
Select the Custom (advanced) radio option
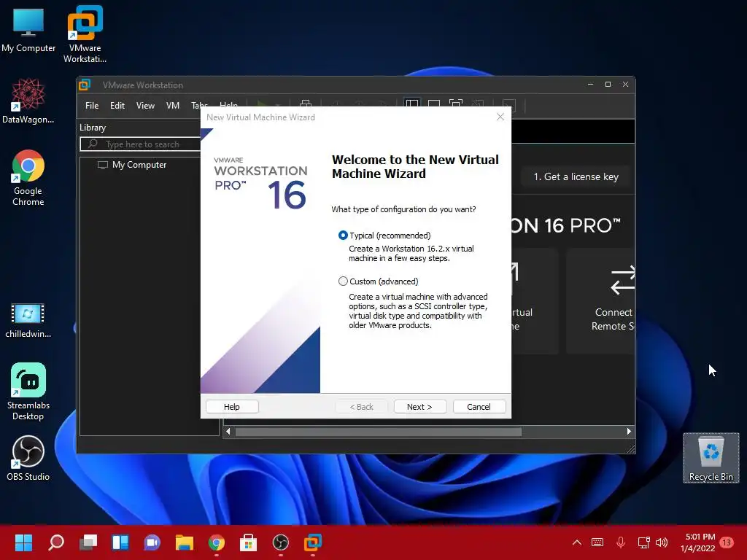pos(343,281)
